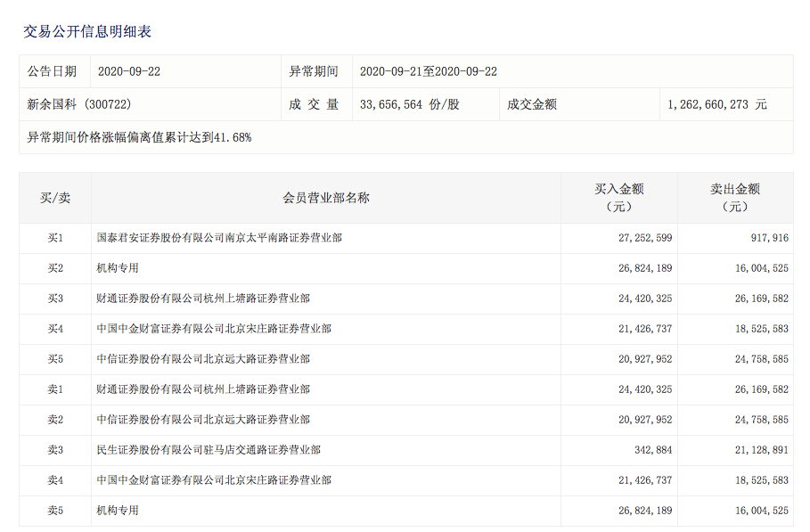Select 16,004,525 in the 买2 row
The width and height of the screenshot is (810, 532).
click(x=762, y=268)
